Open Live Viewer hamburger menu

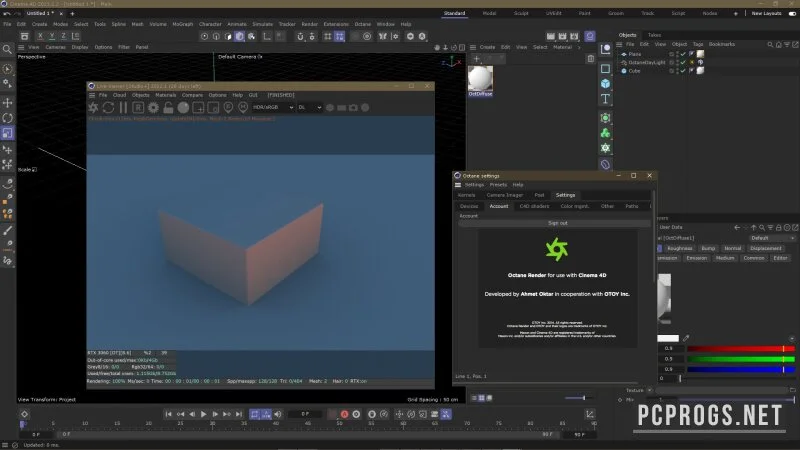(92, 95)
